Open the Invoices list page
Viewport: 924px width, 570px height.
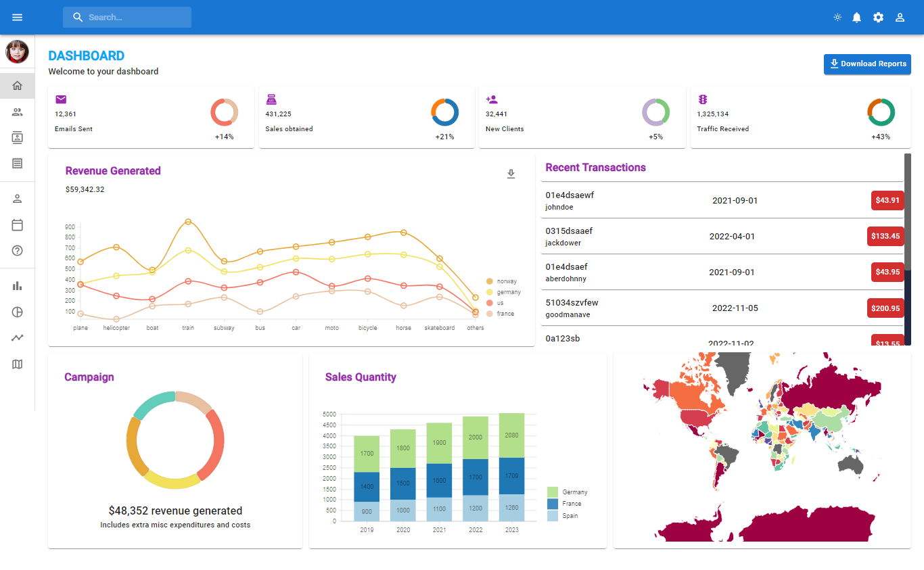17,163
